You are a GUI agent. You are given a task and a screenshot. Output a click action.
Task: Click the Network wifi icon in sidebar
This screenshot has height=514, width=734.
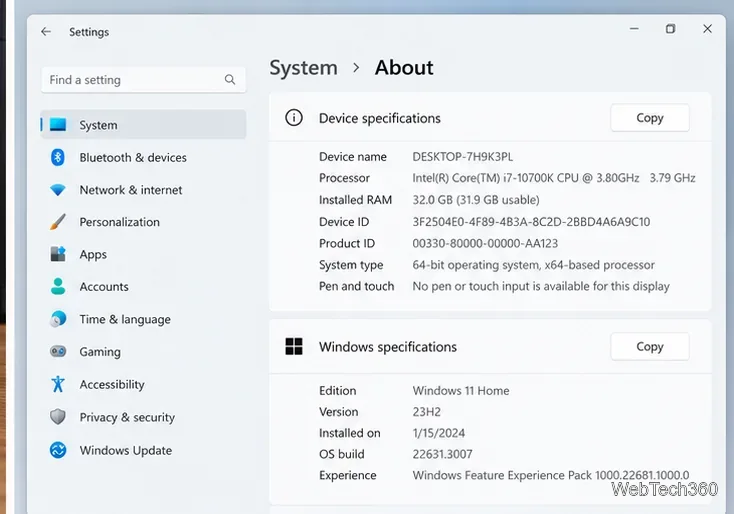(58, 190)
